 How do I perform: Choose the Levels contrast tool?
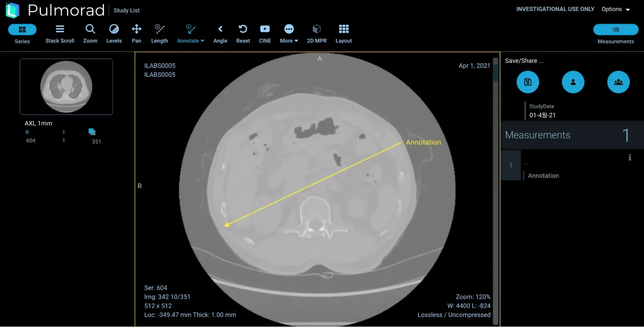click(114, 33)
